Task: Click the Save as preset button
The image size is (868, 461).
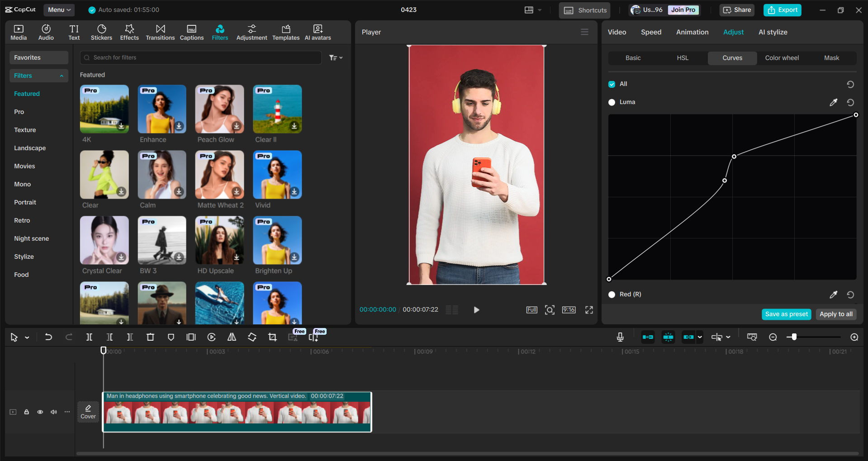Action: (786, 314)
